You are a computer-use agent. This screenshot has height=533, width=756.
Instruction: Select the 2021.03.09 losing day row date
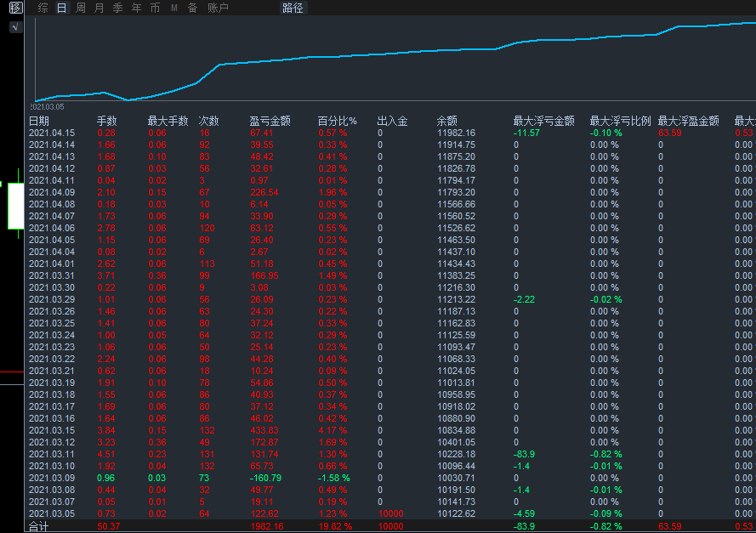[x=52, y=478]
